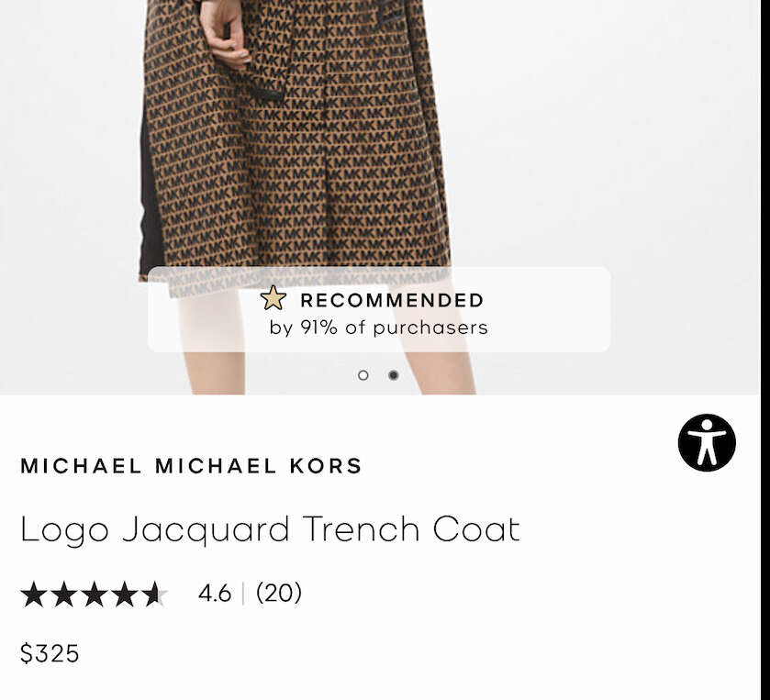
Task: Select the second image carousel dot
Action: tap(394, 375)
